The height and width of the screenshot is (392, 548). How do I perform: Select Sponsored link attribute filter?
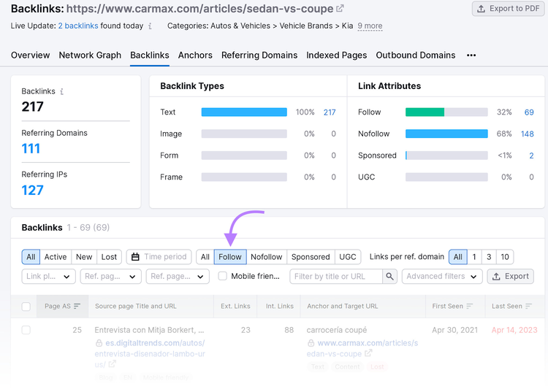311,257
